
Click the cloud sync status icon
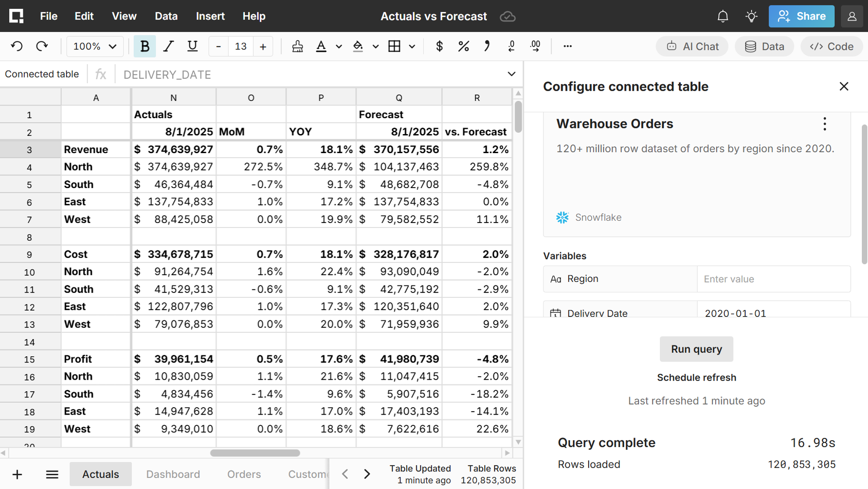pyautogui.click(x=508, y=17)
